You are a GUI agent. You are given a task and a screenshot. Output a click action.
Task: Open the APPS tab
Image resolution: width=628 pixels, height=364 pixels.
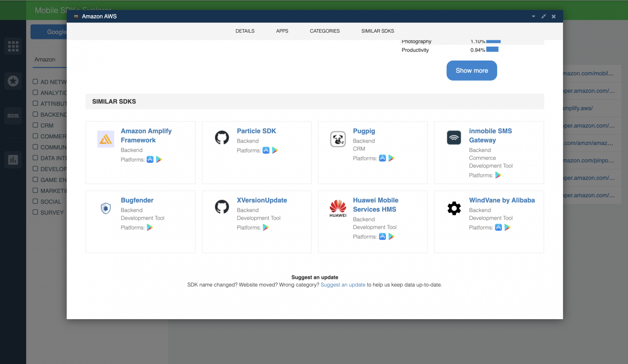(282, 31)
